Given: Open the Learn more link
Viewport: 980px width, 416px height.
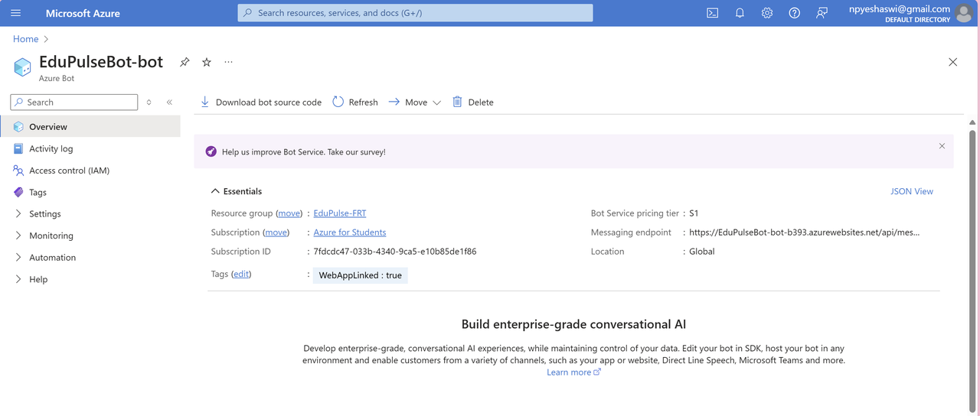Looking at the screenshot, I should coord(573,372).
